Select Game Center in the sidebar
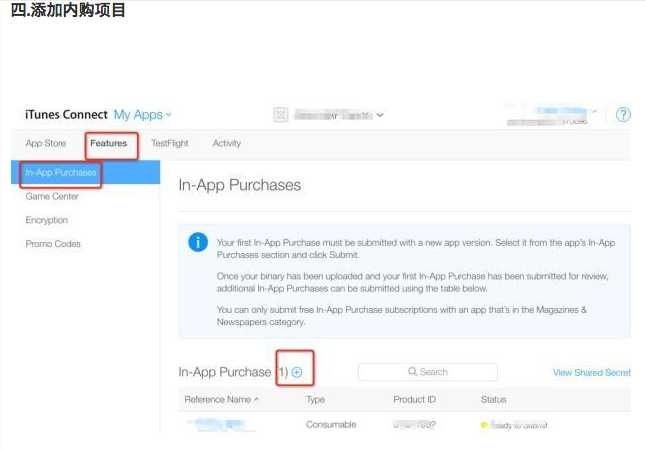The image size is (646, 450). (x=52, y=196)
